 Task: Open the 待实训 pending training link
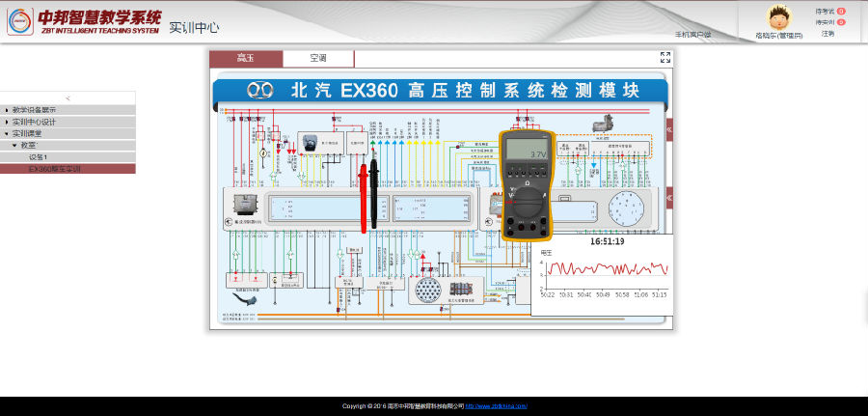[825, 22]
